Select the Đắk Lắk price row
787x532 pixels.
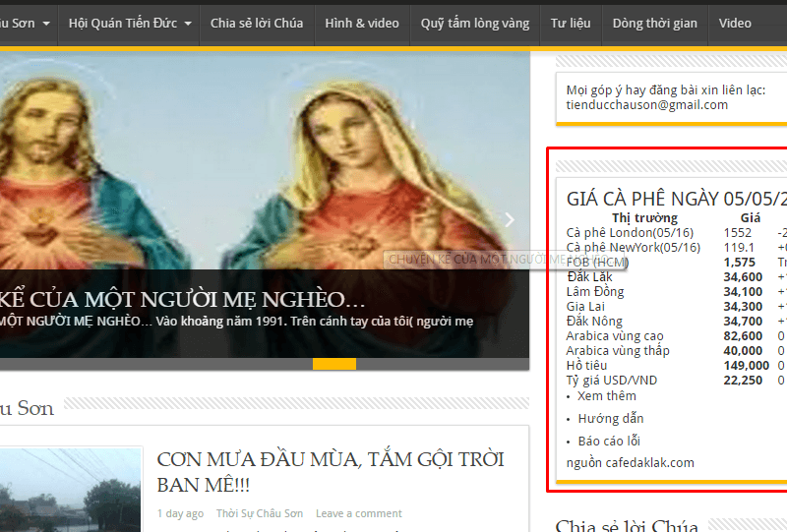(x=676, y=277)
